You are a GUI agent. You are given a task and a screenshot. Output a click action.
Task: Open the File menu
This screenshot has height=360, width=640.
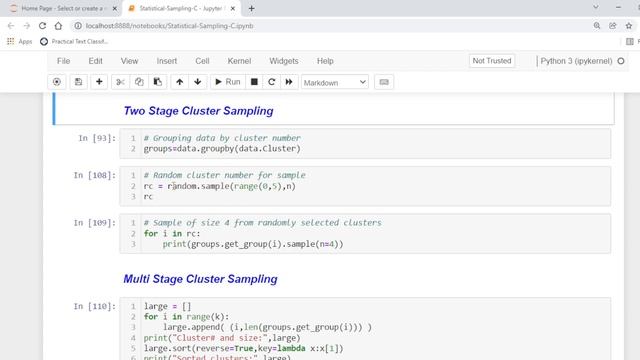click(63, 61)
